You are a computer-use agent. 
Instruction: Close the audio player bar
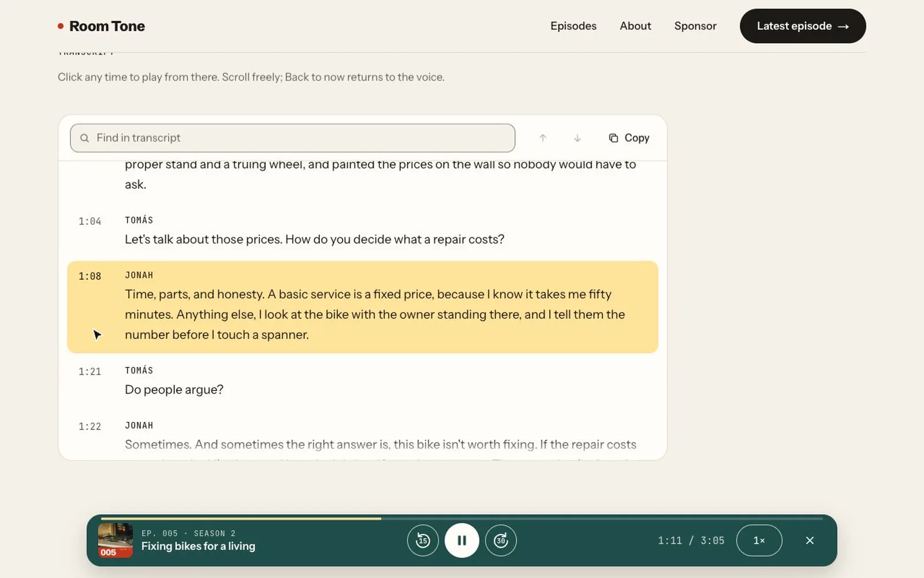click(x=810, y=540)
